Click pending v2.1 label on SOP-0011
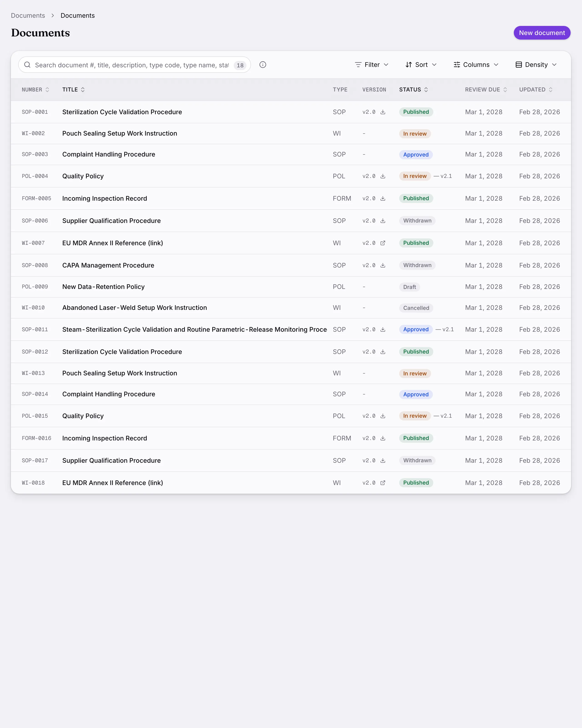Image resolution: width=582 pixels, height=728 pixels. (445, 330)
